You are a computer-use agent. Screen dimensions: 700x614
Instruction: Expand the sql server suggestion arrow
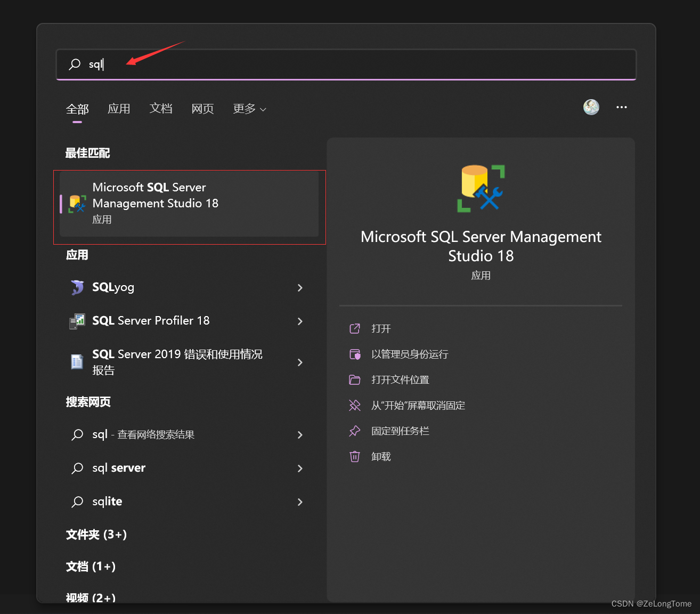pyautogui.click(x=300, y=468)
